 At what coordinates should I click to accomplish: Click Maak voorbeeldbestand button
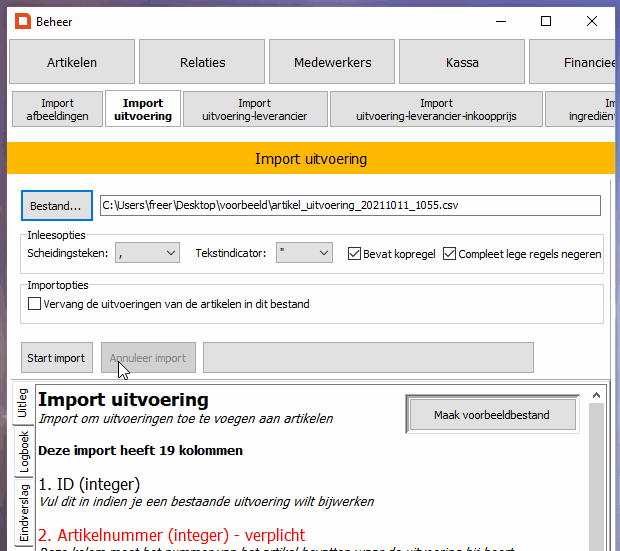(491, 414)
